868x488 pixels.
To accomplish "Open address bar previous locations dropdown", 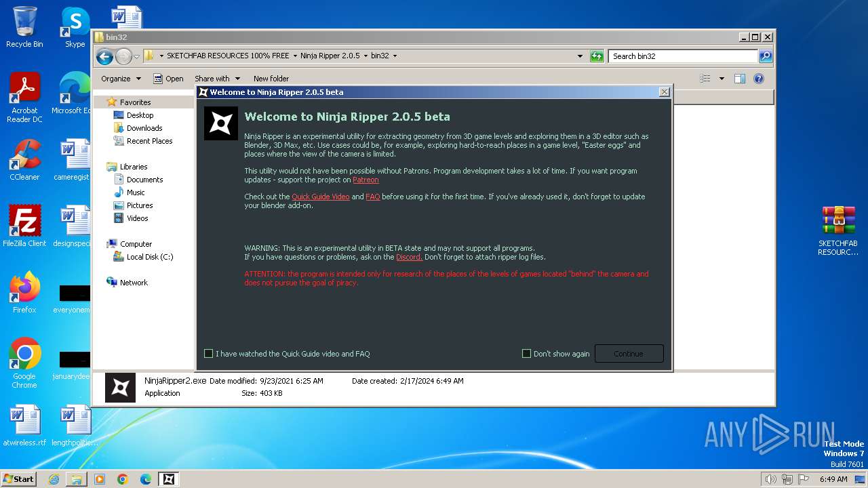I will pos(580,56).
